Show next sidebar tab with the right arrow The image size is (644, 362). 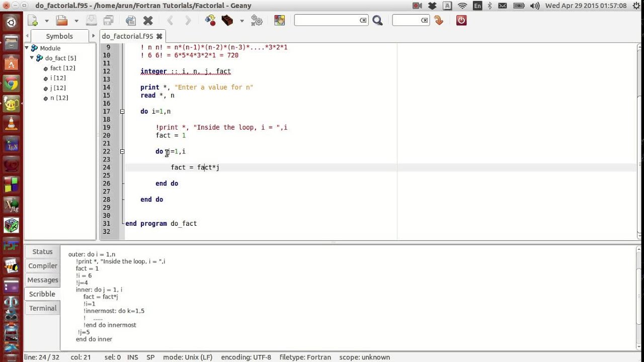[x=93, y=36]
